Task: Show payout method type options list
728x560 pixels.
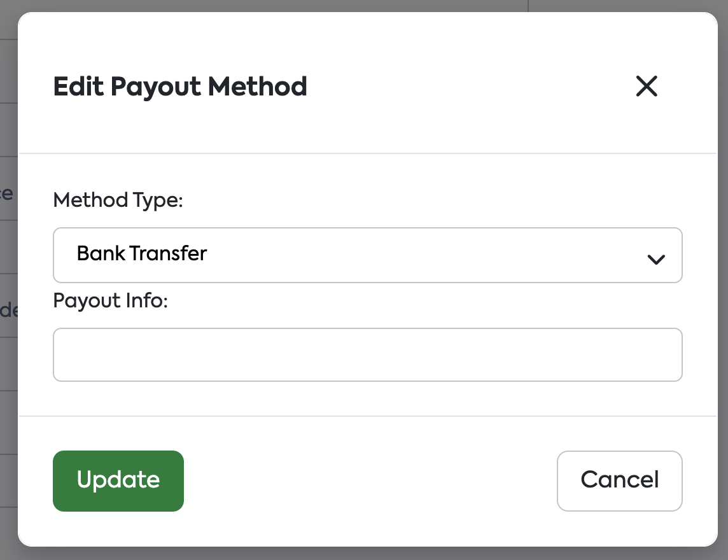Action: click(x=367, y=255)
